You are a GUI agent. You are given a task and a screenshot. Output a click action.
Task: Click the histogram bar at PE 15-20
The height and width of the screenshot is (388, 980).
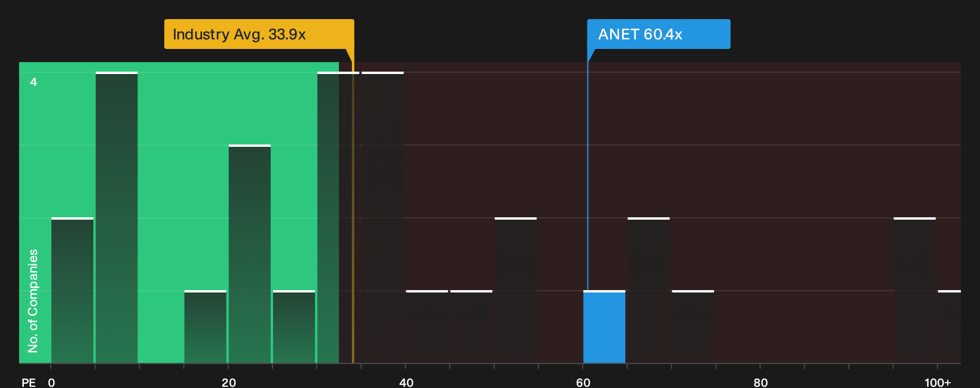pyautogui.click(x=206, y=327)
